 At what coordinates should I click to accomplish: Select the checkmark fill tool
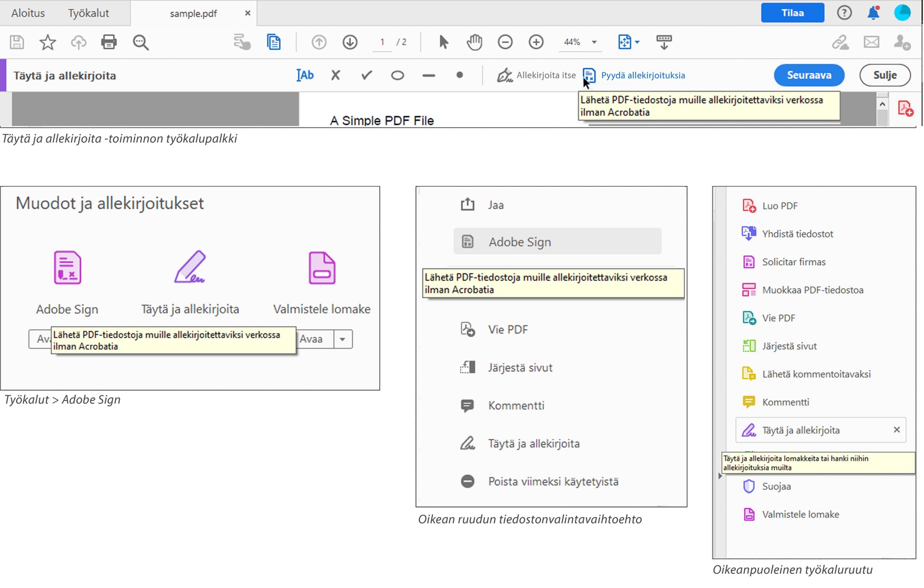pos(367,75)
